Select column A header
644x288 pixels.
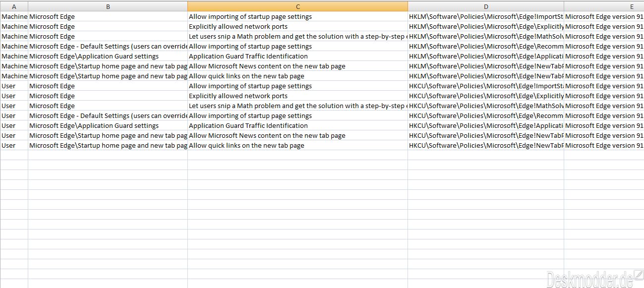point(14,6)
